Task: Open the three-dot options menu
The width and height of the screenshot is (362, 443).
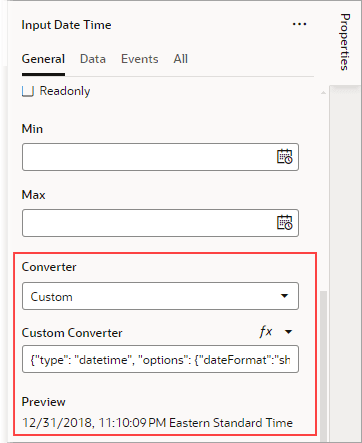Action: [299, 24]
